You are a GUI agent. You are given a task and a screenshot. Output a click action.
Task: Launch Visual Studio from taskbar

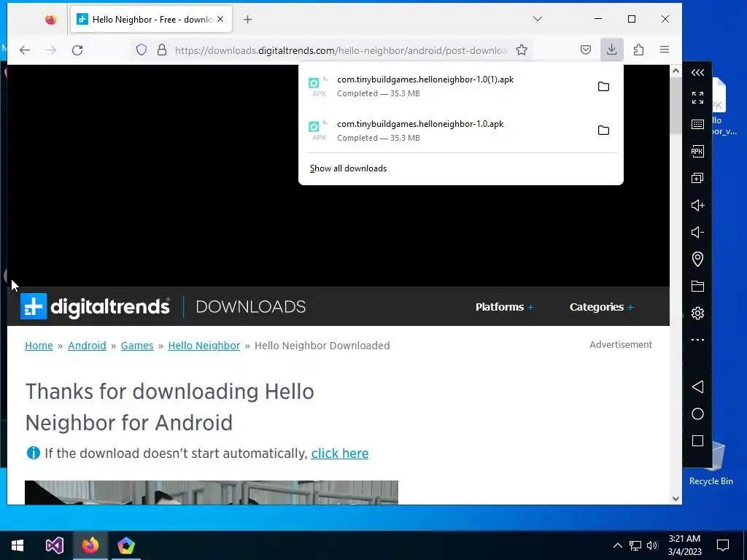[x=54, y=545]
